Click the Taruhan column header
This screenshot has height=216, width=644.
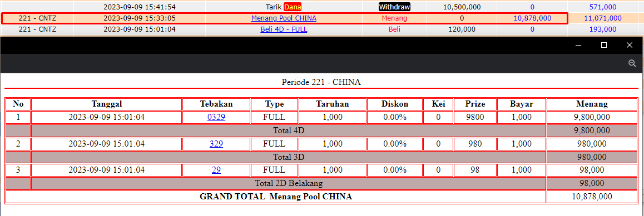pyautogui.click(x=333, y=104)
